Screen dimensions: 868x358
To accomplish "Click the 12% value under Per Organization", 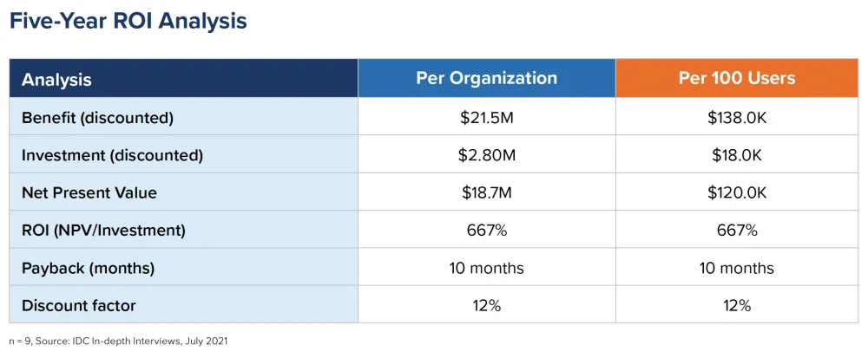I will point(486,305).
